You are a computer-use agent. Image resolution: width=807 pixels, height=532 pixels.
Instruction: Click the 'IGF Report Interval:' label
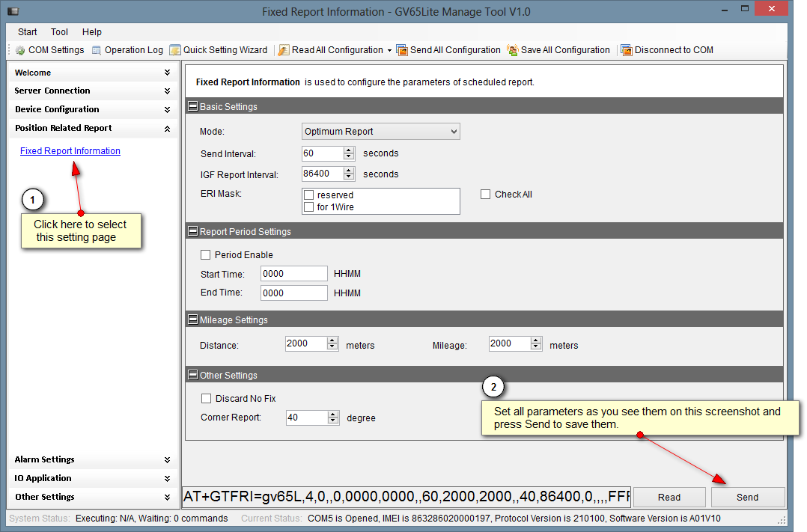point(240,175)
